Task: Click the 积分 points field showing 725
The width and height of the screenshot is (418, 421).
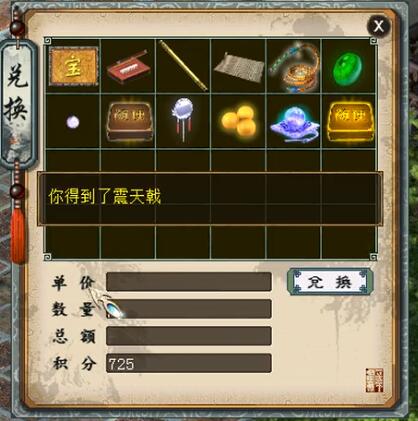Action: [189, 363]
